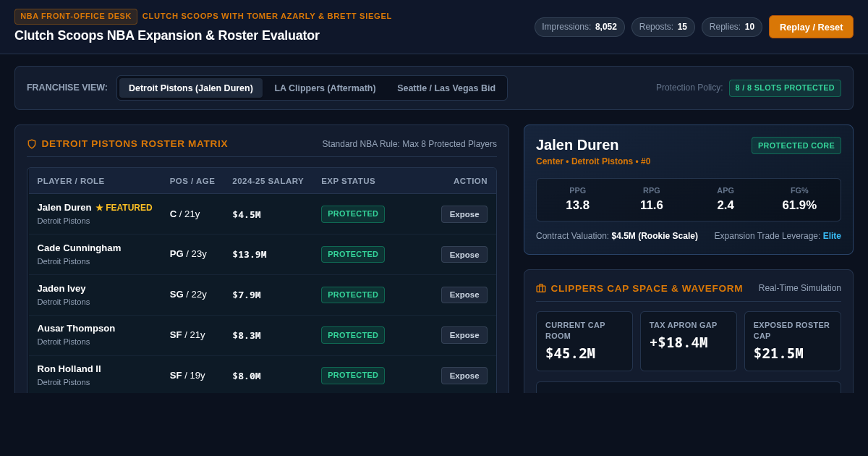
Task: Click Jalen Duren's Protected status badge
Action: click(353, 214)
